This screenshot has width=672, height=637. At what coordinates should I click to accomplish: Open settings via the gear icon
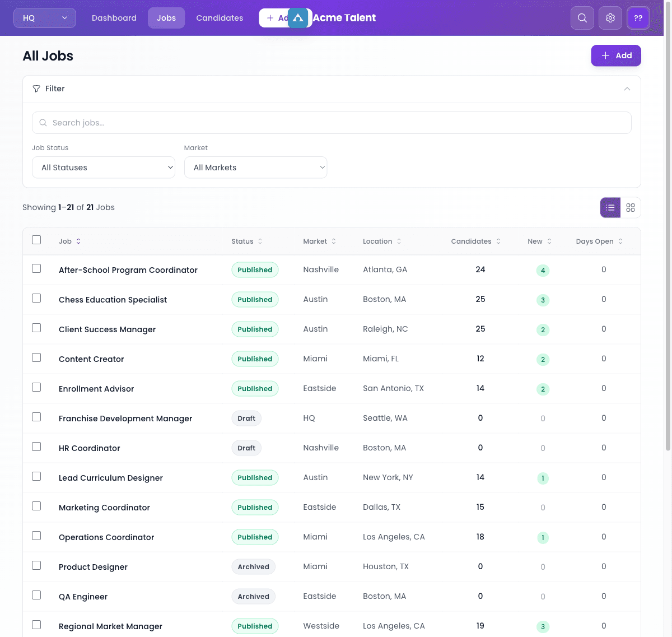pyautogui.click(x=610, y=17)
